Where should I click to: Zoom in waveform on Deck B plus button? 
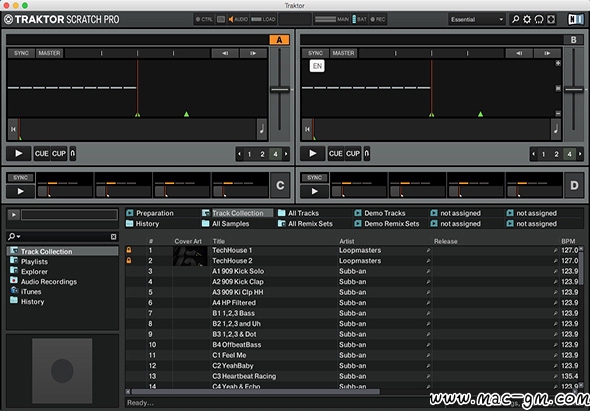tap(558, 63)
